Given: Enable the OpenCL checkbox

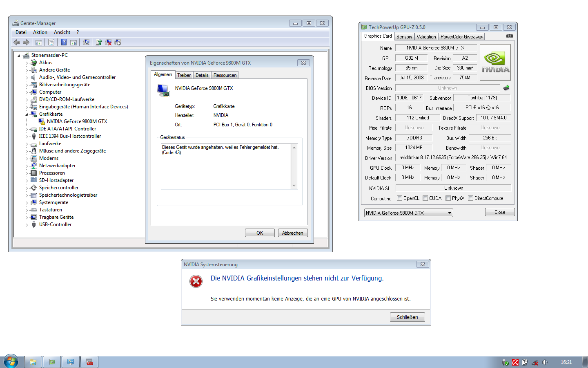Looking at the screenshot, I should [400, 198].
